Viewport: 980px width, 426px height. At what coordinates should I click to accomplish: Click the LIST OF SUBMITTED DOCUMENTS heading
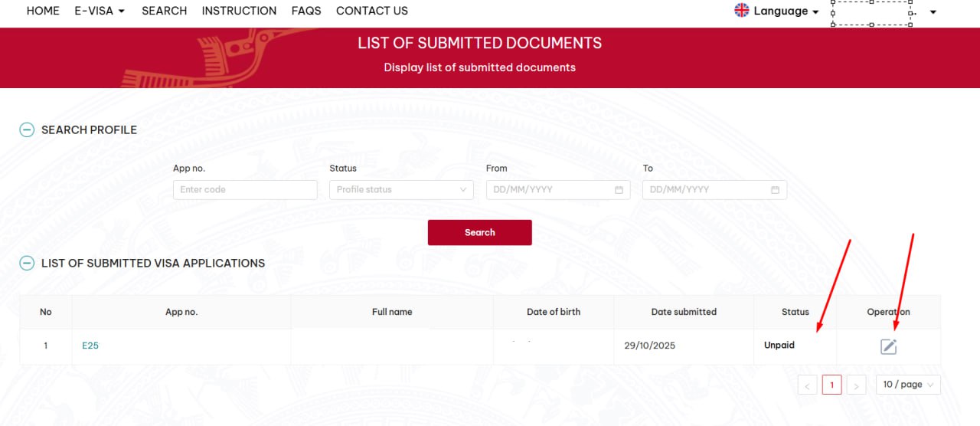click(480, 44)
